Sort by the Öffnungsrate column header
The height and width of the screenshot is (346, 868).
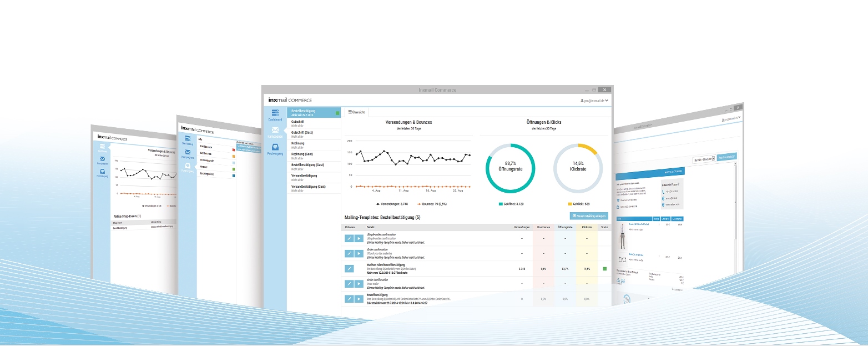pyautogui.click(x=565, y=227)
